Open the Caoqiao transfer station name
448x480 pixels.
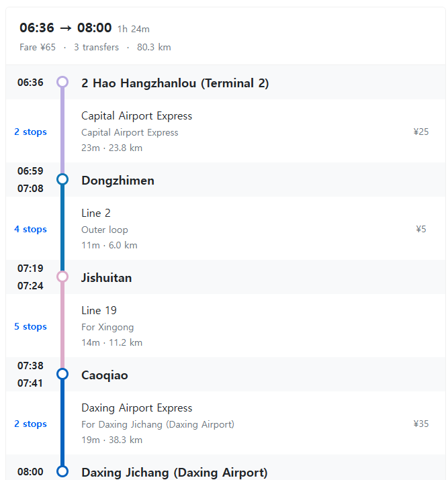[104, 375]
